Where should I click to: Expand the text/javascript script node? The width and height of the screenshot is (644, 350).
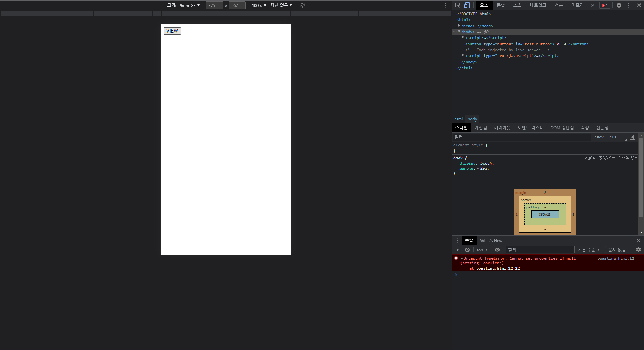click(x=463, y=55)
